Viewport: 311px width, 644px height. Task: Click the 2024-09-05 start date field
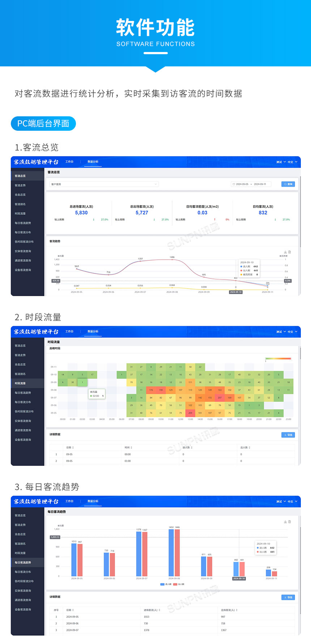click(242, 184)
